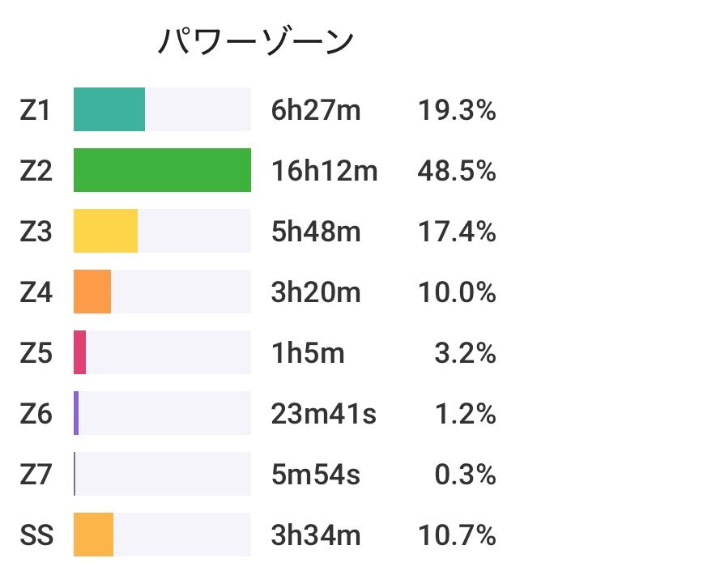Click the 3h20m duration in Z4
The image size is (703, 588).
point(316,292)
